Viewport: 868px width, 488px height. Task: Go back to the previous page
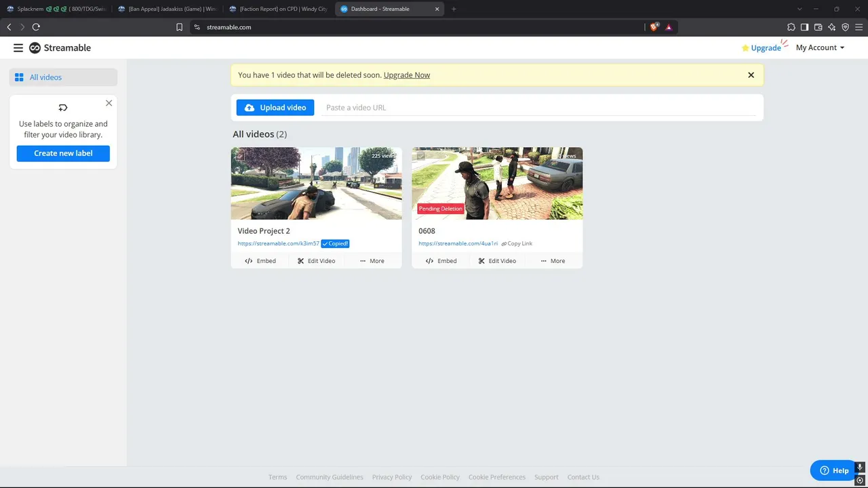tap(9, 27)
